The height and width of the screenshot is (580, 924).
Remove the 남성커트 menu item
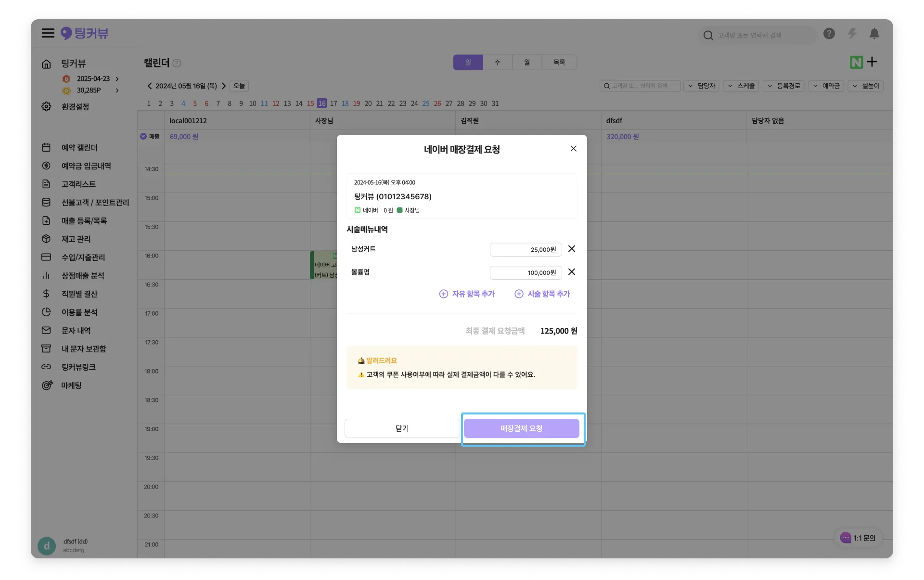click(572, 249)
